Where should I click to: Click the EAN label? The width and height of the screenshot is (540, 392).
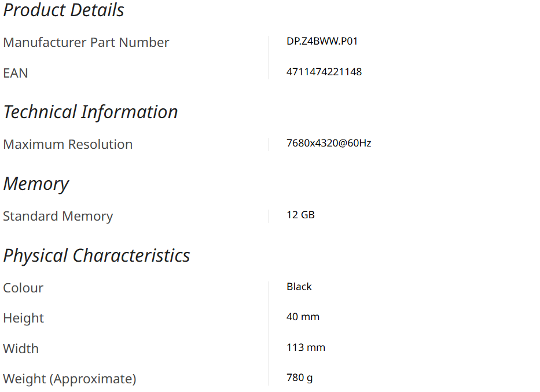16,73
